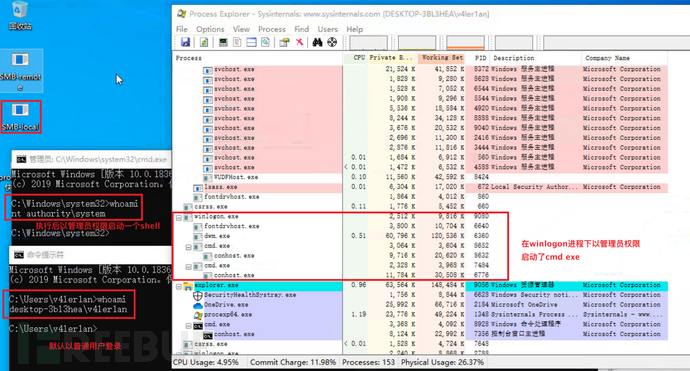Screen dimensions: 690x371
Task: Select the SMB-local desktop icon
Action: point(20,117)
